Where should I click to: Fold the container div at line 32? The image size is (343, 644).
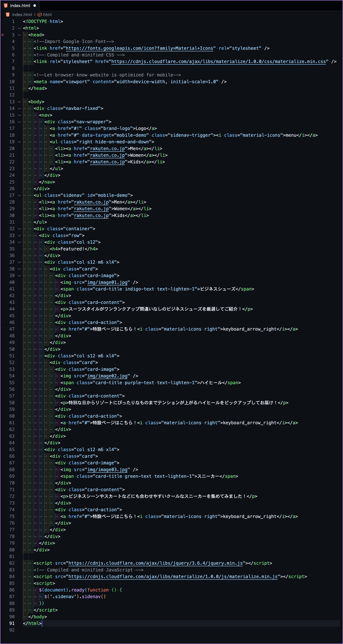[18, 228]
